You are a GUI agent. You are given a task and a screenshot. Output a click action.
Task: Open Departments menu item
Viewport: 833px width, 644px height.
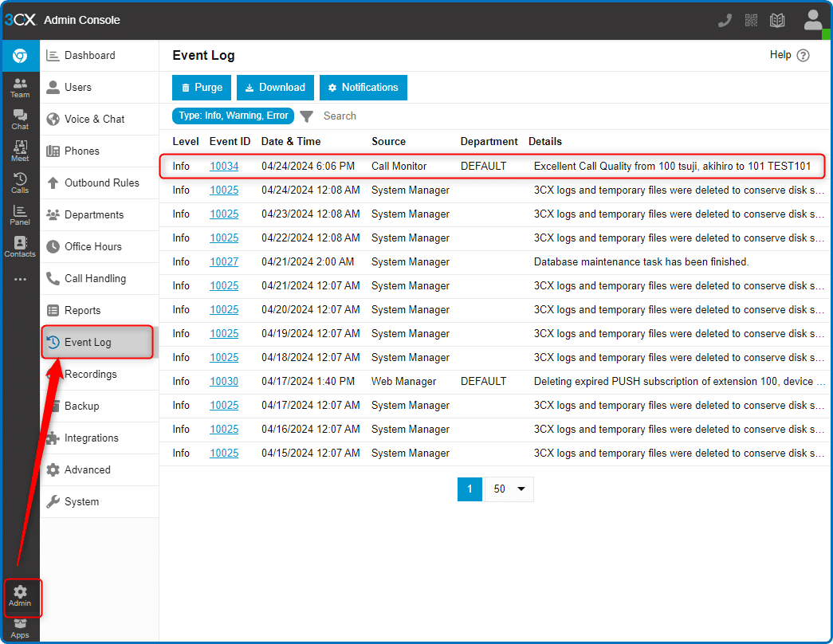point(100,214)
